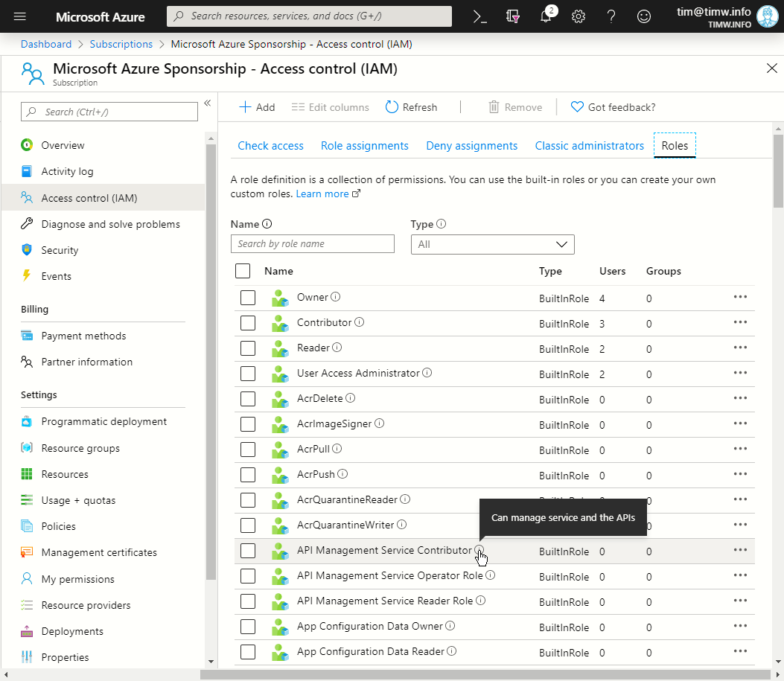Switch to the Role assignments tab

364,146
